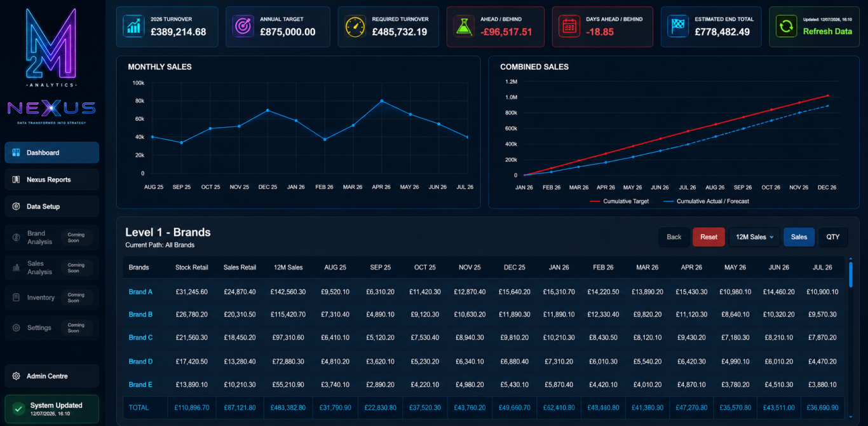The width and height of the screenshot is (868, 426).
Task: Click the Required Turnover gauge icon
Action: (x=355, y=26)
